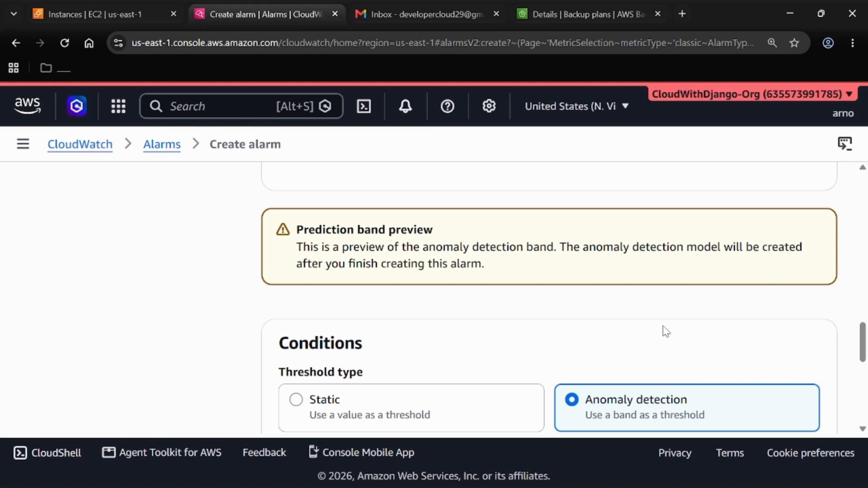The image size is (868, 488).
Task: Go to the browser home page
Action: (89, 43)
